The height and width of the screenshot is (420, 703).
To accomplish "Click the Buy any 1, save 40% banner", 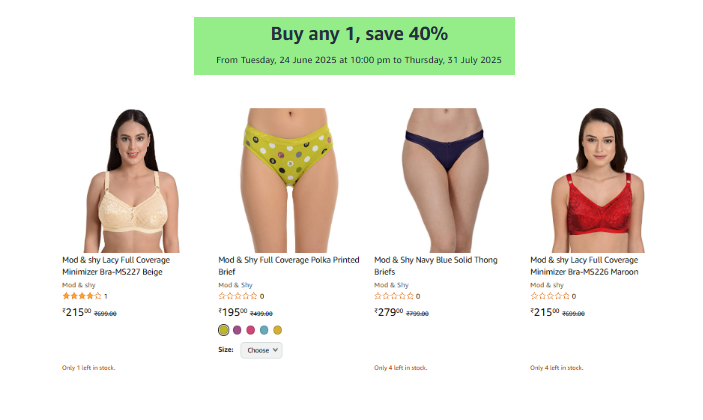I will point(354,46).
